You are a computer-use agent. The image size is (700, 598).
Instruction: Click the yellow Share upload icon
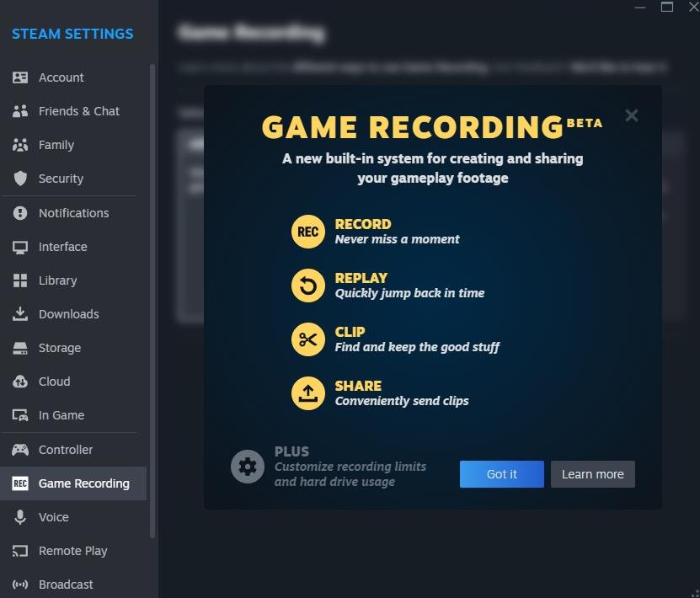point(308,393)
